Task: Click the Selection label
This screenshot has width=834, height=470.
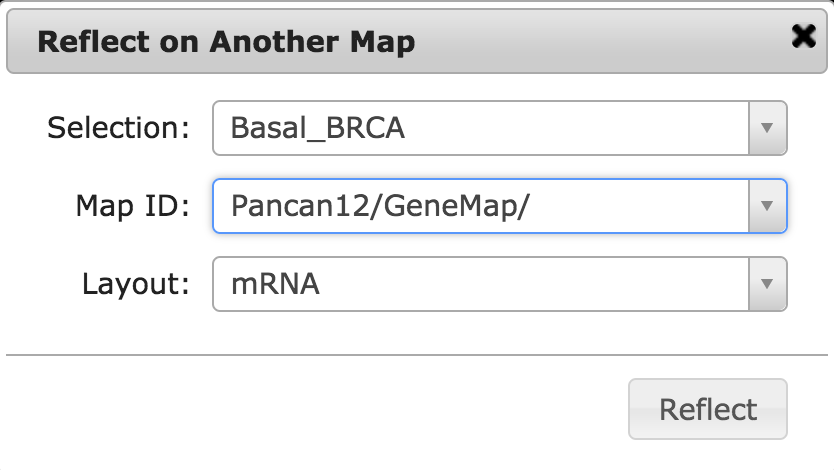Action: (x=119, y=128)
